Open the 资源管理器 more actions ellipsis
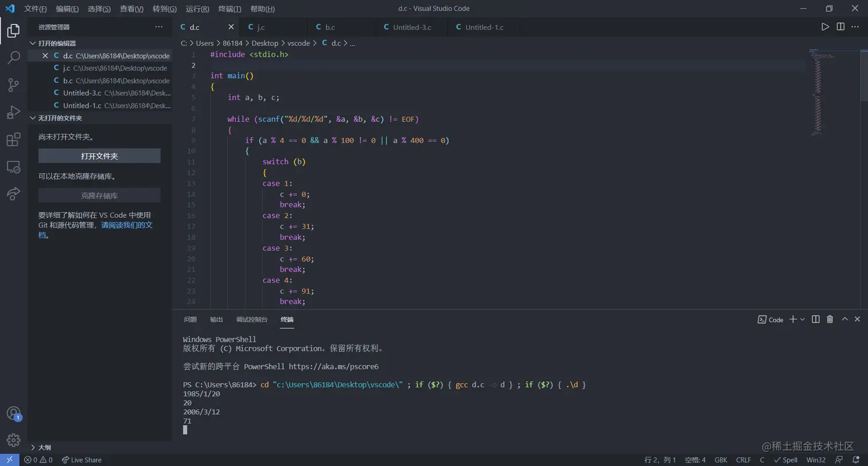868x466 pixels. pos(159,27)
